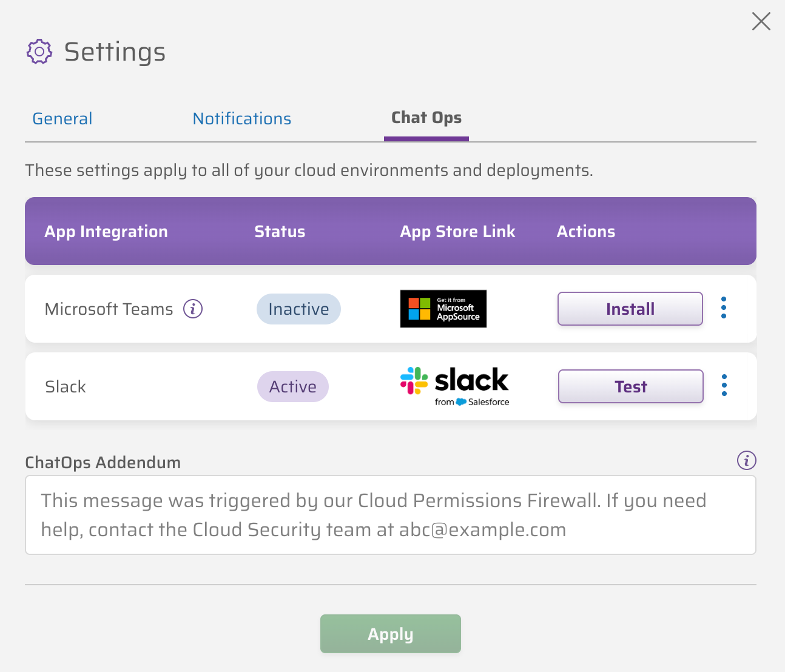Switch to the General tab
The image size is (785, 672).
click(62, 119)
